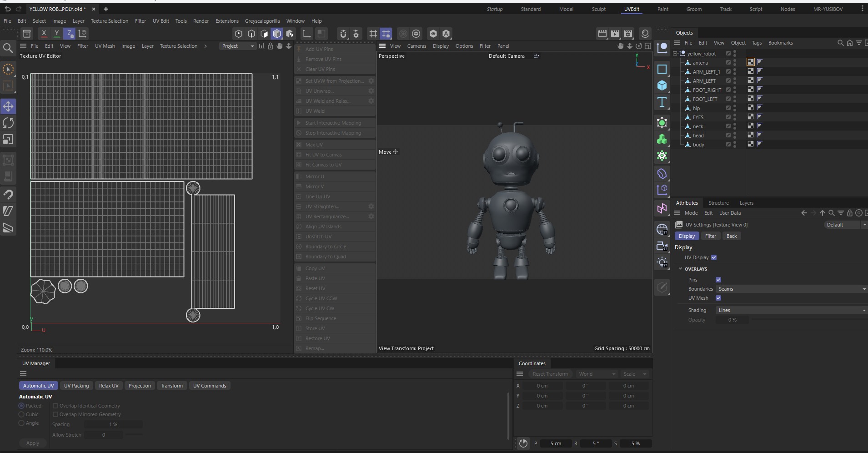Select the Packed radio option
Screen dimensions: 868x453
[x=21, y=406]
